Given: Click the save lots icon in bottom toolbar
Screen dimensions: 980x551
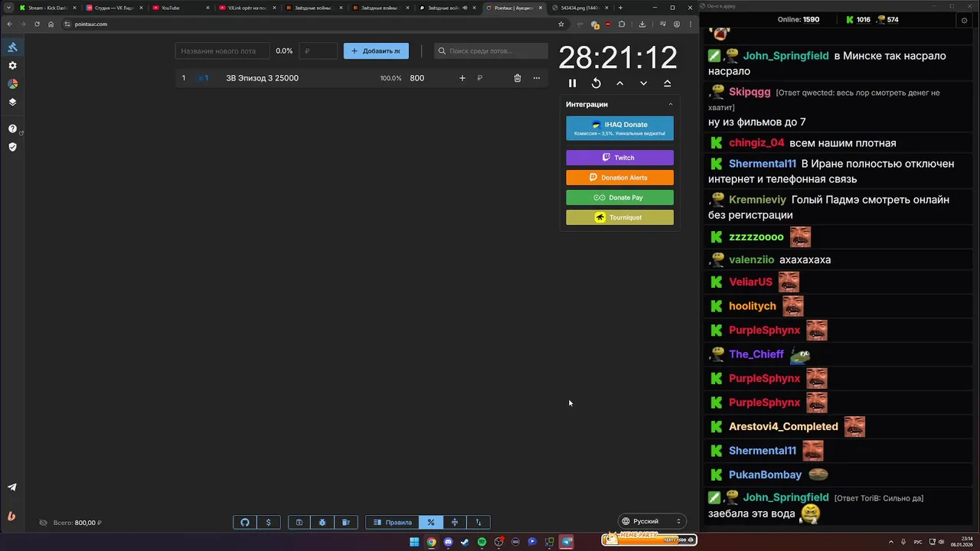Looking at the screenshot, I should click(299, 522).
